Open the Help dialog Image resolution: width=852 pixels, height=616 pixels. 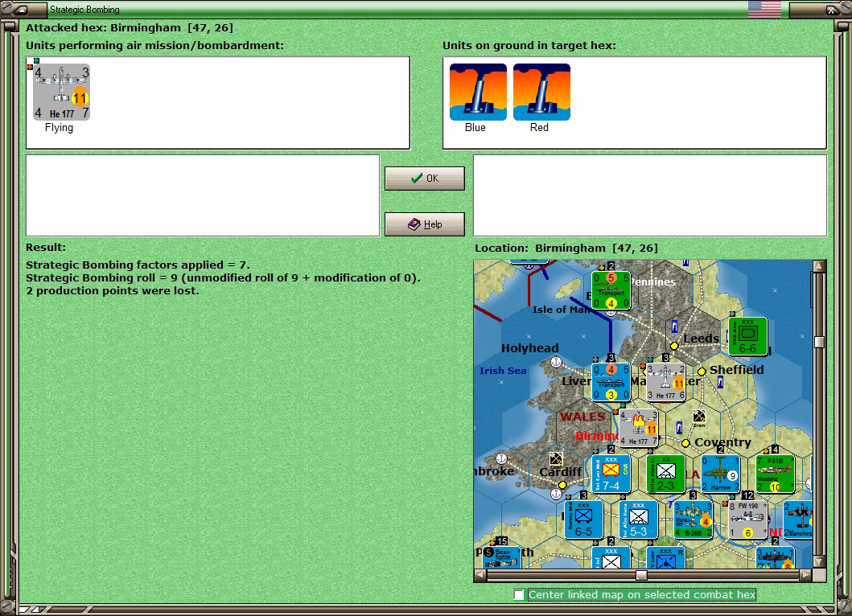coord(424,224)
